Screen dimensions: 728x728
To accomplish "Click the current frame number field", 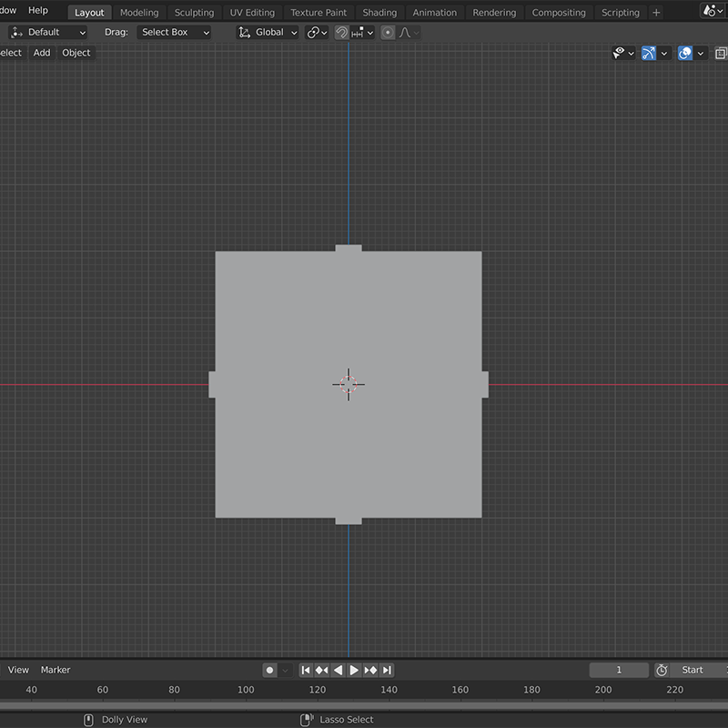I will 619,670.
